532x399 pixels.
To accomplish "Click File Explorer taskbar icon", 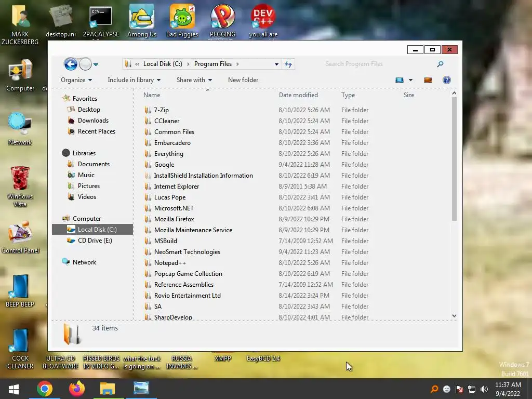I will [x=108, y=389].
